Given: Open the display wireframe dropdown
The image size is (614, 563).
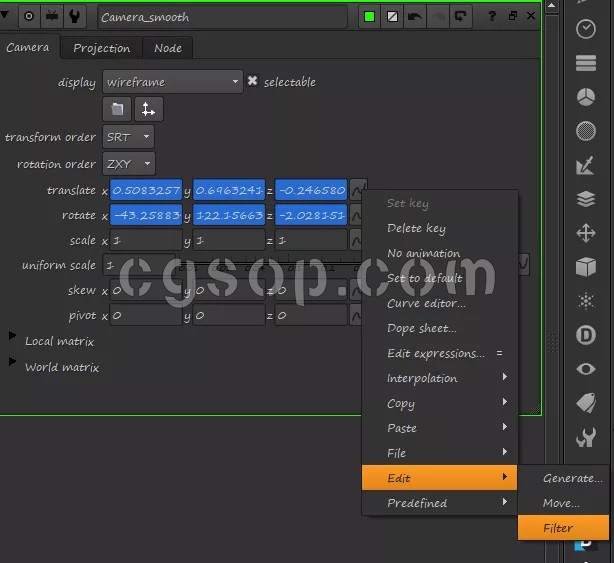Looking at the screenshot, I should tap(173, 82).
